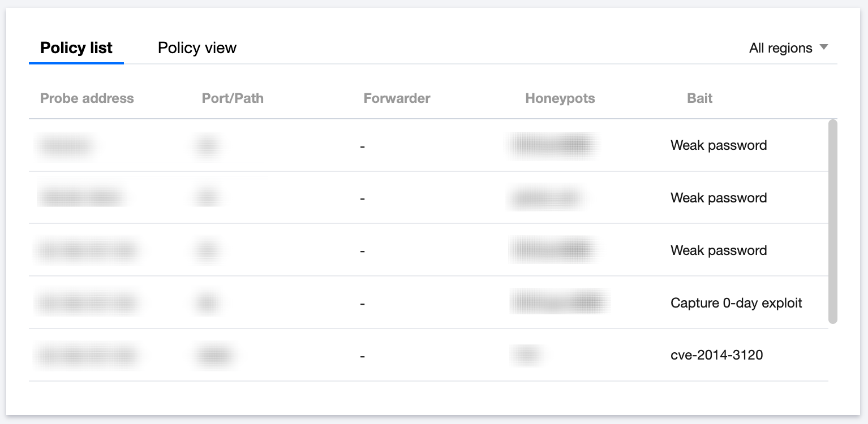Click forwarder dash in Capture 0-day exploit row
868x424 pixels.
click(362, 304)
